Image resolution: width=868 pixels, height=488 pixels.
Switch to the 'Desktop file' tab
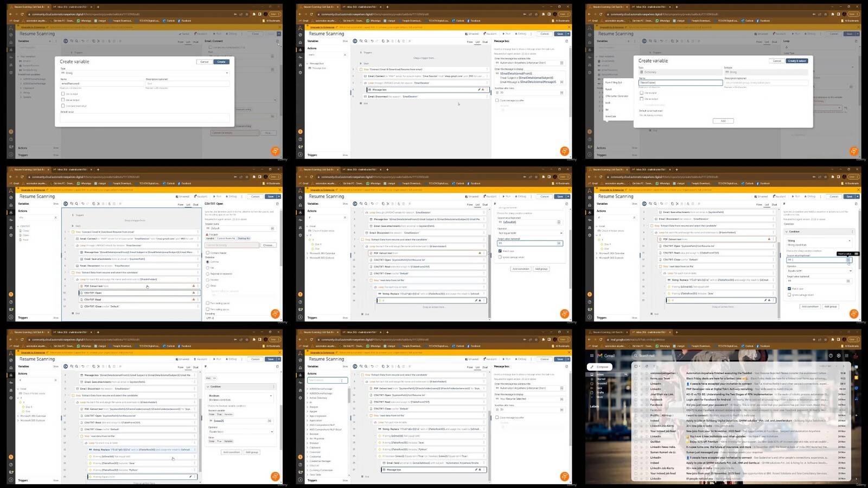tap(244, 238)
